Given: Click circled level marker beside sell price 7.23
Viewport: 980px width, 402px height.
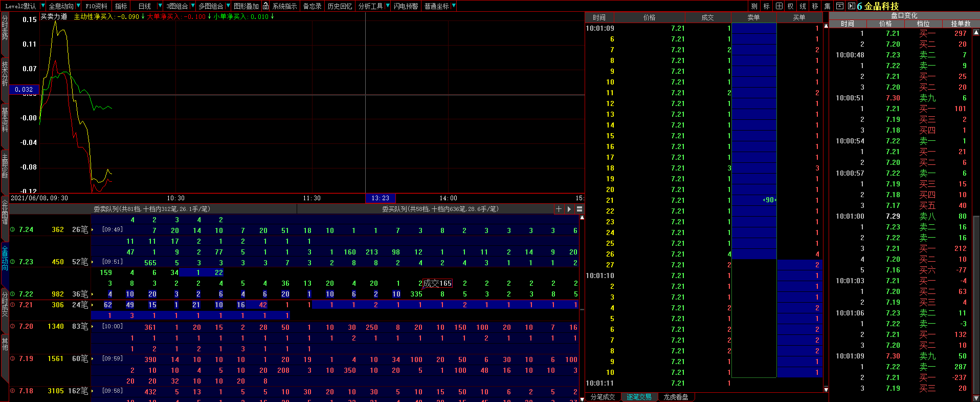Looking at the screenshot, I should tap(13, 262).
